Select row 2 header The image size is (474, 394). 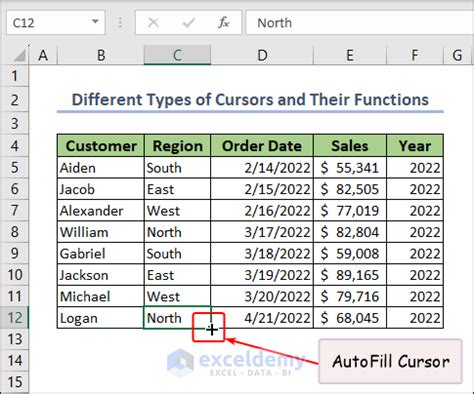[x=14, y=100]
